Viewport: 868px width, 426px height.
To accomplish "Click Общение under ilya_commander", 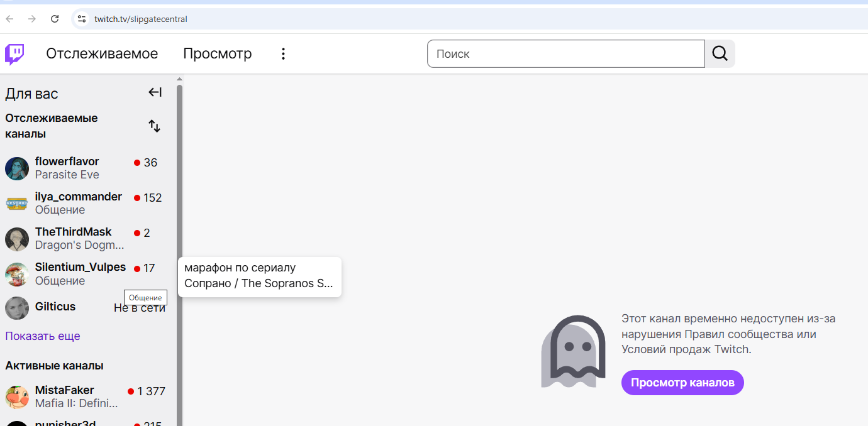I will (x=60, y=210).
